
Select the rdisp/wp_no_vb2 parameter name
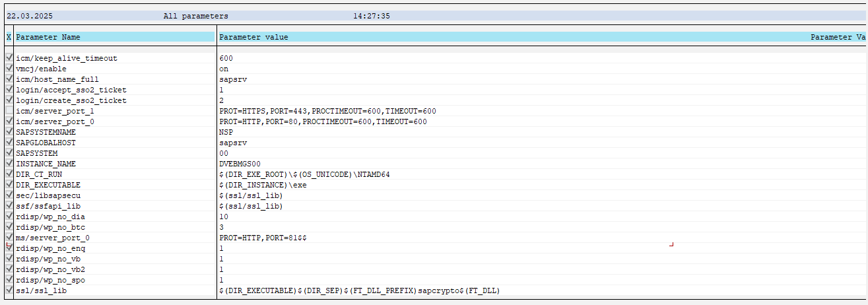point(51,269)
